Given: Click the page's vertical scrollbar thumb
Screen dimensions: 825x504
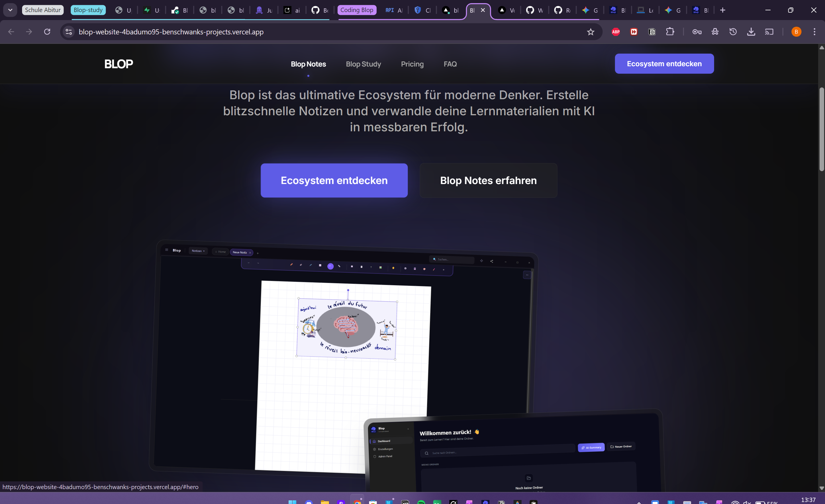Looking at the screenshot, I should pyautogui.click(x=821, y=129).
